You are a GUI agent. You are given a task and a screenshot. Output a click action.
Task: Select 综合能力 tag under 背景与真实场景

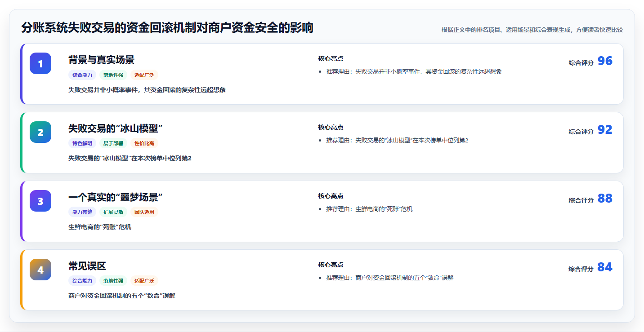(x=82, y=75)
